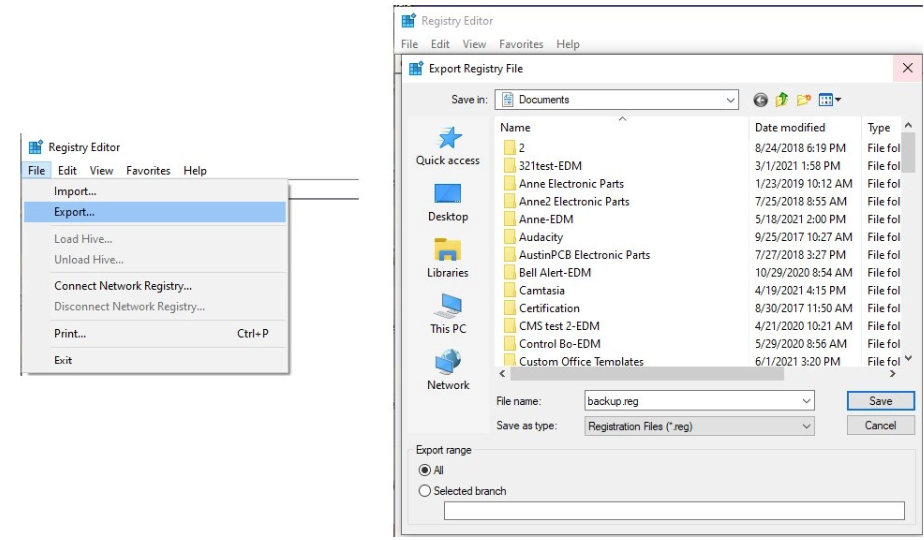924x540 pixels.
Task: Click the Up One Level folder icon
Action: [782, 100]
